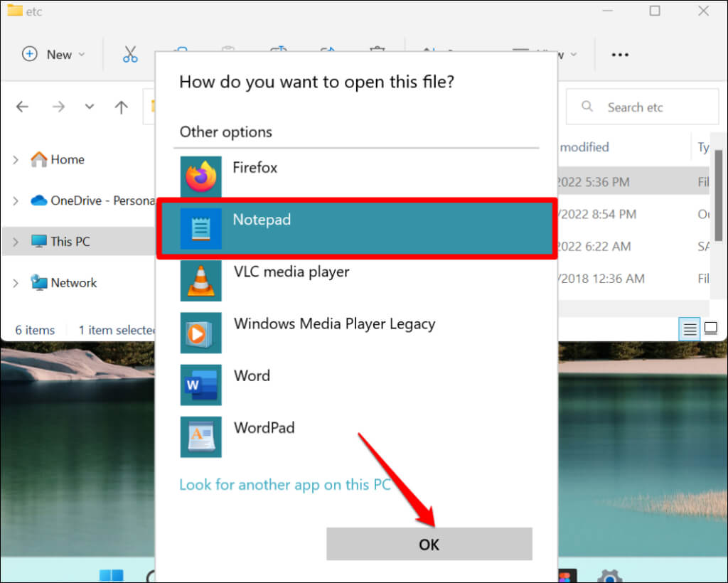The image size is (728, 583).
Task: Open the New dropdown menu
Action: 53,54
